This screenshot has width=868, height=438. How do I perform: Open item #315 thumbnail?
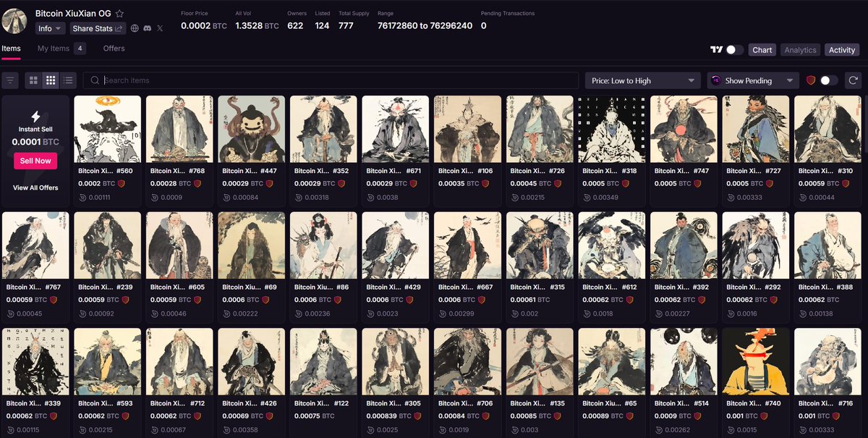click(540, 245)
